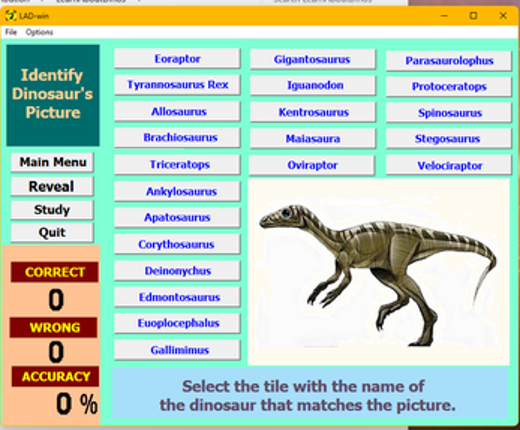Click the LAD-win app icon in title bar
Viewport: 520px width, 430px height.
click(11, 16)
